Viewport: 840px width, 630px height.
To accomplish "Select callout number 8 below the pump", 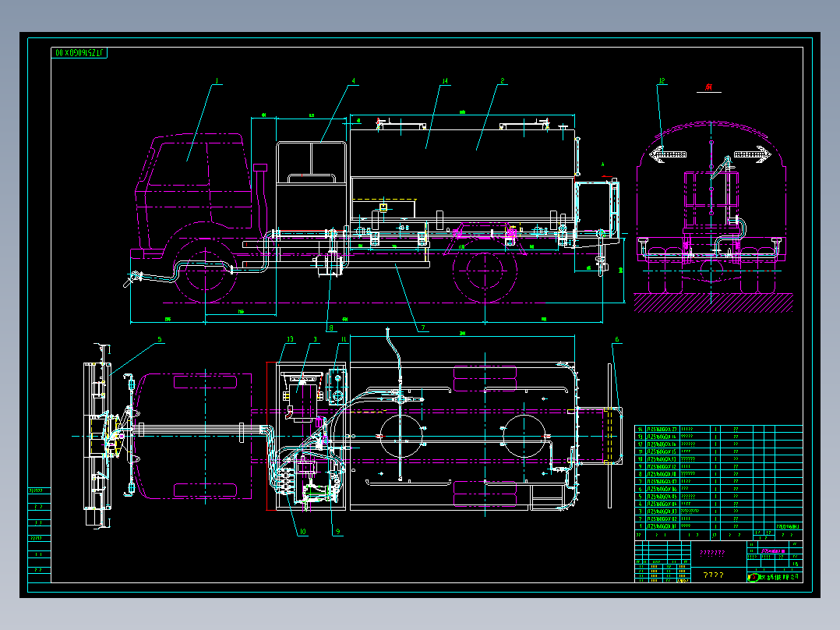I will click(x=330, y=327).
